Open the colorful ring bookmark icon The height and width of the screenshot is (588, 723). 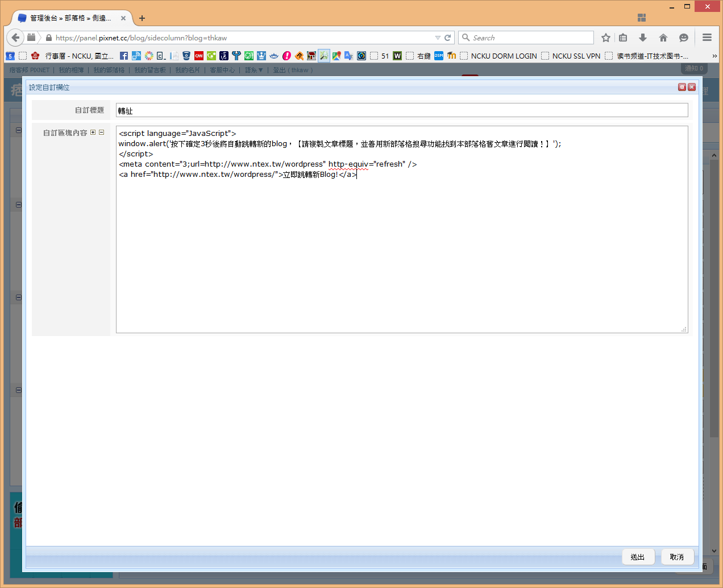pyautogui.click(x=149, y=56)
